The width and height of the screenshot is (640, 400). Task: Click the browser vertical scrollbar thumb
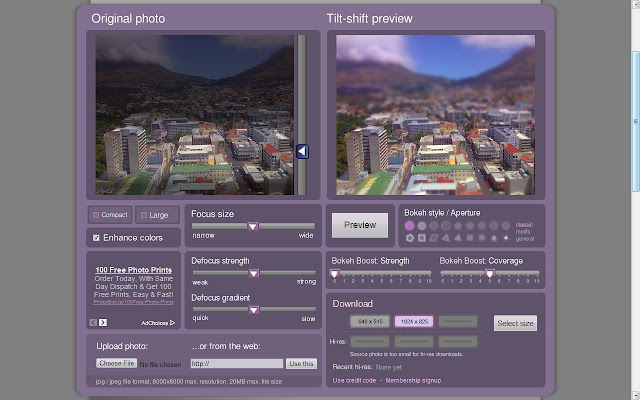tap(636, 121)
